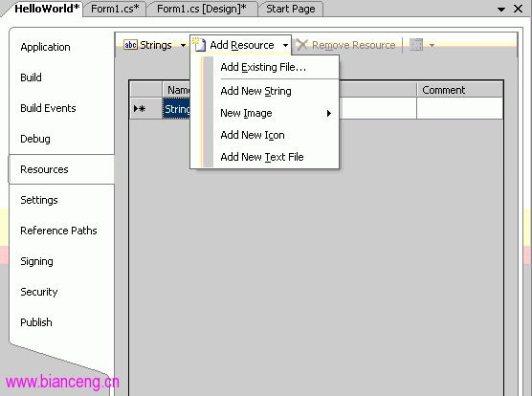Screen dimensions: 532x396
Task: Click the Add Resource button label
Action: coord(241,45)
